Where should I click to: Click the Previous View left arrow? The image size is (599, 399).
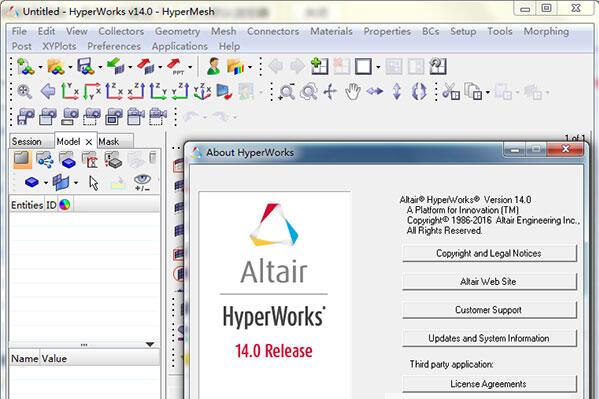(x=47, y=92)
